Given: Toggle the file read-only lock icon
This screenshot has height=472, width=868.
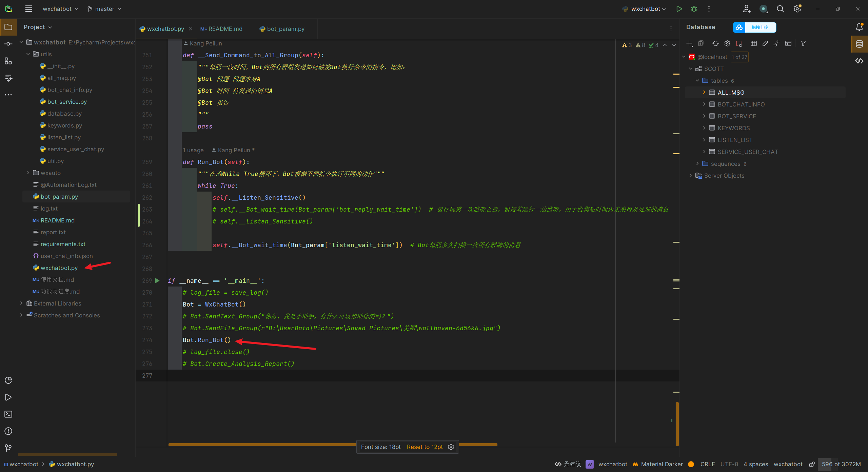Looking at the screenshot, I should (x=812, y=464).
